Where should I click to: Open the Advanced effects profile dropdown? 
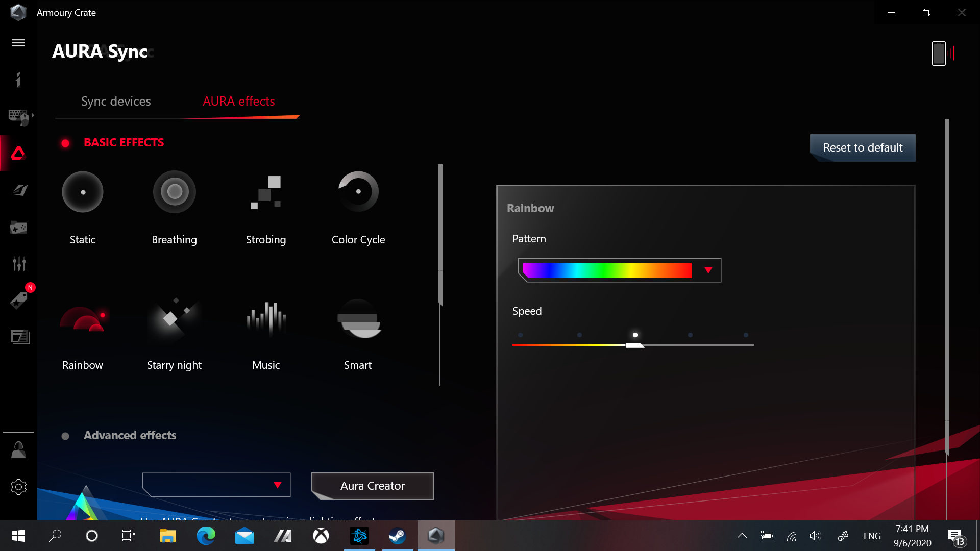[x=216, y=485]
